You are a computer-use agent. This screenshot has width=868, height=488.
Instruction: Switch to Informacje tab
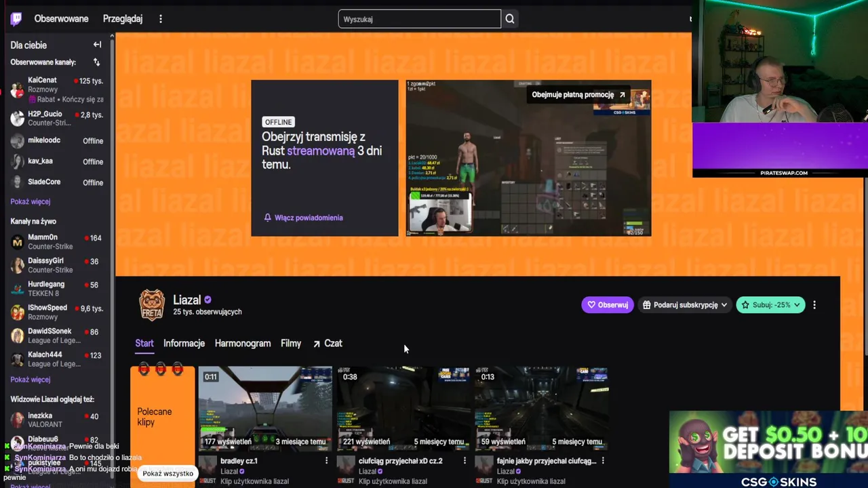(184, 344)
